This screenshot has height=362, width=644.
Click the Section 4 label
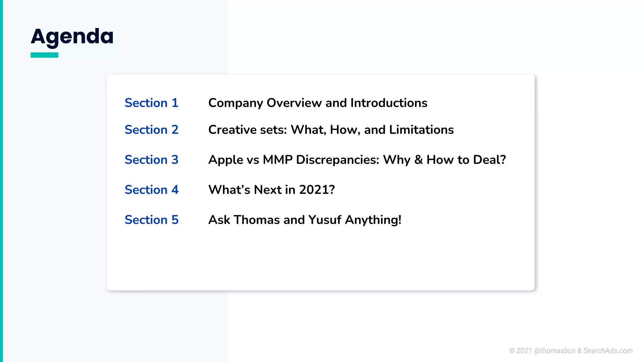pyautogui.click(x=151, y=190)
